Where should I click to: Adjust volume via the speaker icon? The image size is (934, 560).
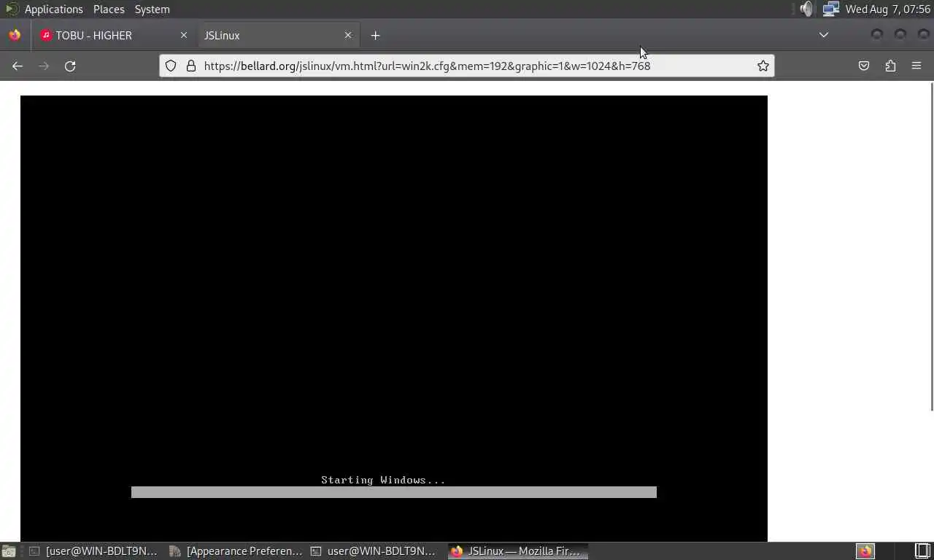pos(806,9)
